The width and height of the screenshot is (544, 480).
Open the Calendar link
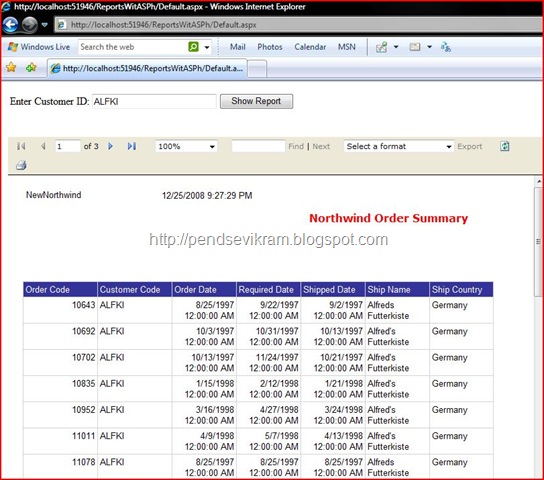pyautogui.click(x=310, y=47)
